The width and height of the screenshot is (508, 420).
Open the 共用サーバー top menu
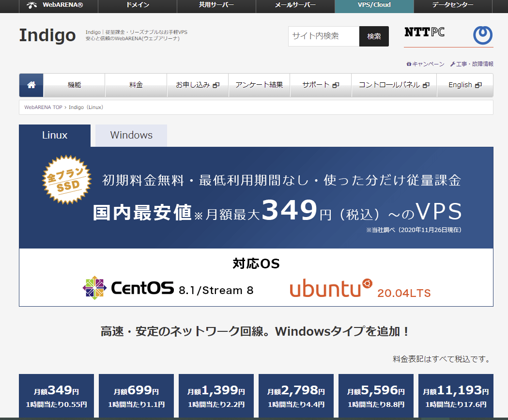click(216, 5)
